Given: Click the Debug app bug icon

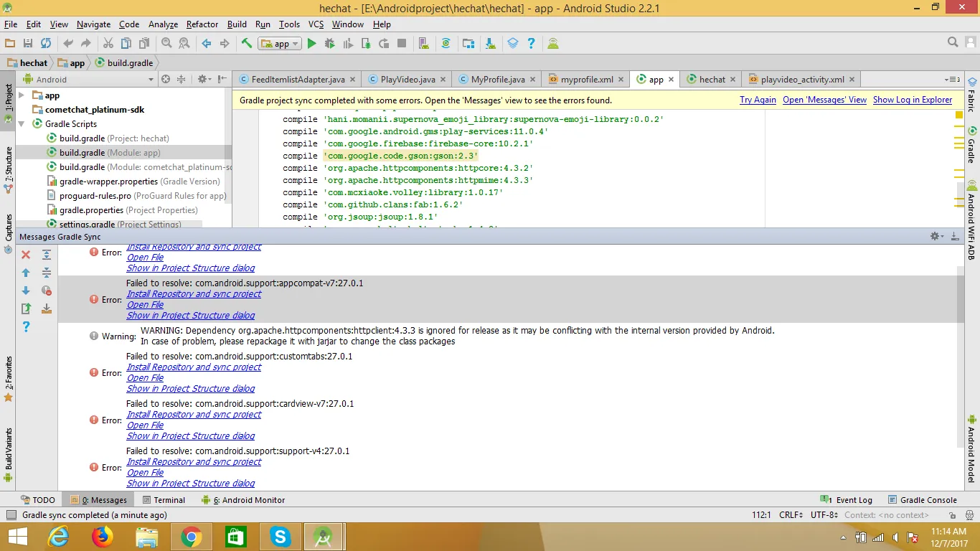Looking at the screenshot, I should 329,44.
